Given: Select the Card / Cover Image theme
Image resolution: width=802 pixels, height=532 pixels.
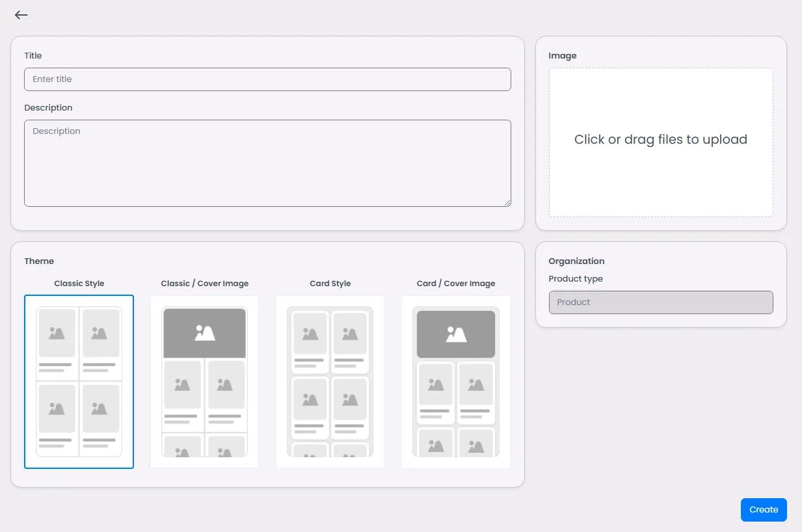Looking at the screenshot, I should point(455,382).
